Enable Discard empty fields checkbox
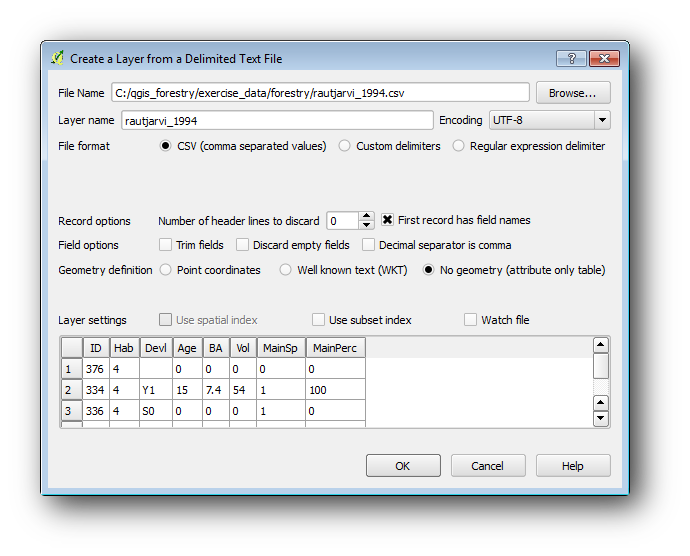 243,245
